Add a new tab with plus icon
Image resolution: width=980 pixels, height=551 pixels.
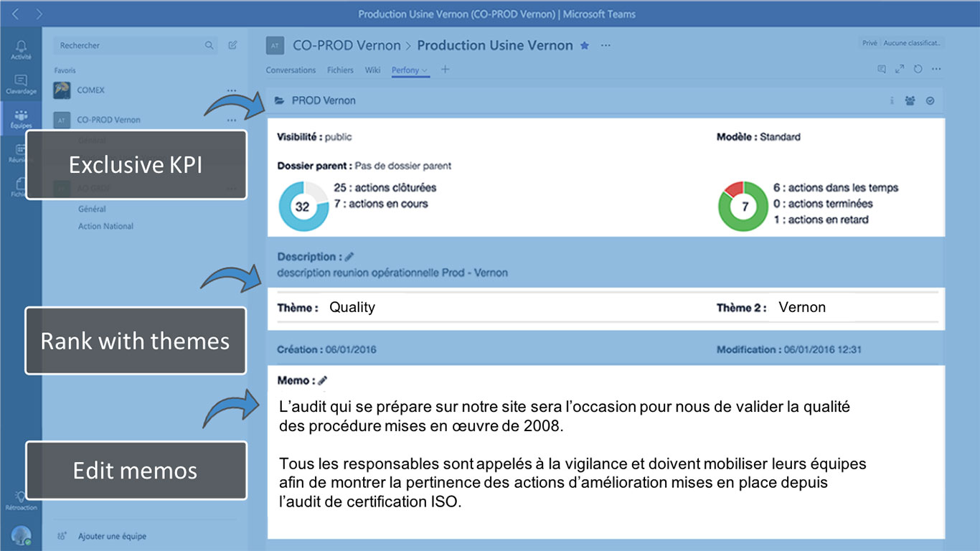[445, 70]
